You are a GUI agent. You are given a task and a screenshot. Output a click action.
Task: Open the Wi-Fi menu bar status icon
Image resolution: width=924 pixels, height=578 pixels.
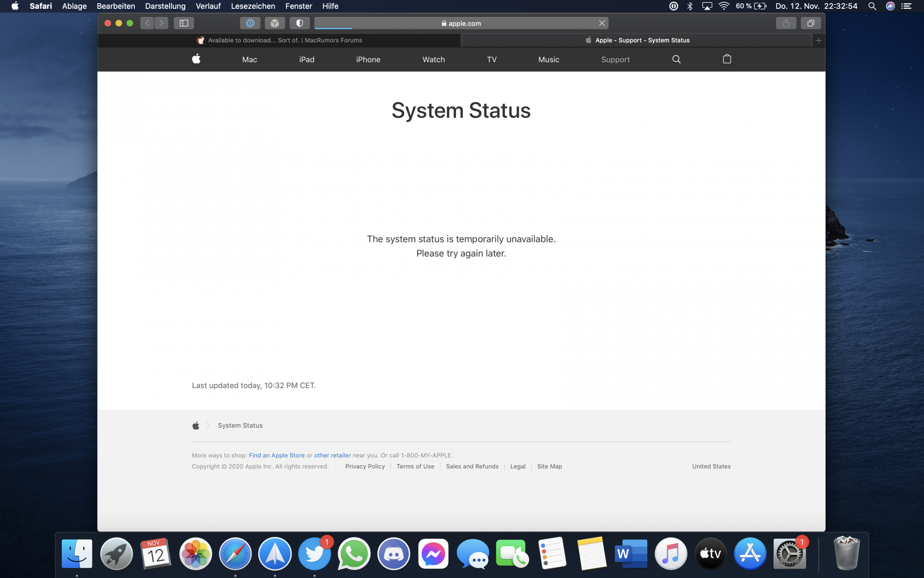[723, 6]
